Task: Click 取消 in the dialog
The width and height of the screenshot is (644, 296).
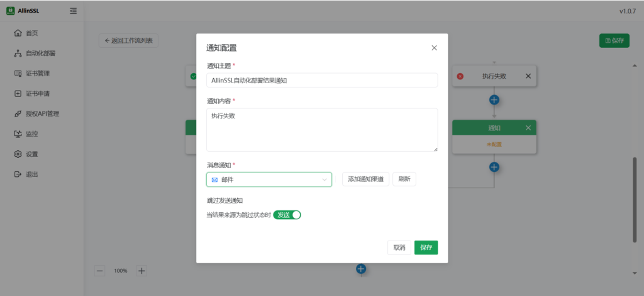Action: tap(399, 248)
